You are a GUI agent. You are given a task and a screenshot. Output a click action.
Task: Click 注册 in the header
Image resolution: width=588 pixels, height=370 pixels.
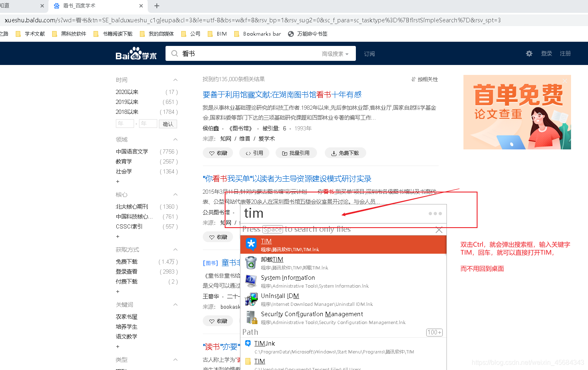pyautogui.click(x=565, y=53)
